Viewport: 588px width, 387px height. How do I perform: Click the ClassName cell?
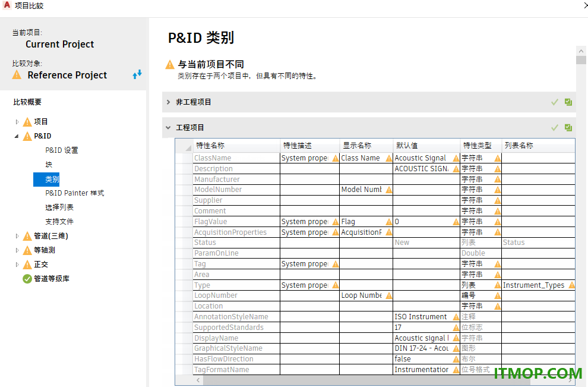point(236,158)
